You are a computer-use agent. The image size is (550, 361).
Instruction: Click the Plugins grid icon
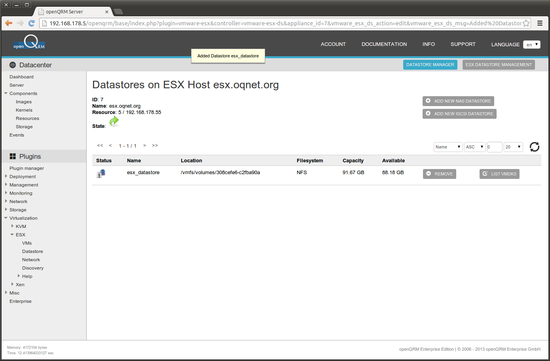13,156
